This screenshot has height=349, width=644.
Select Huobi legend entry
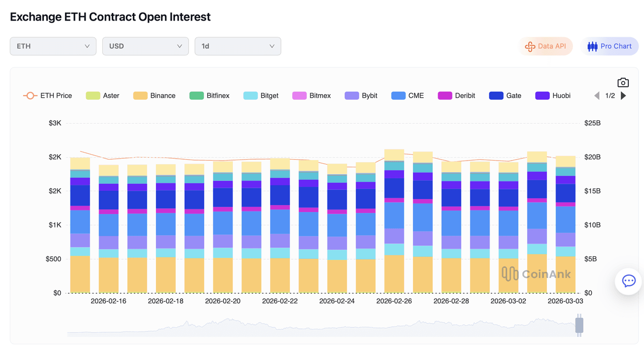553,96
